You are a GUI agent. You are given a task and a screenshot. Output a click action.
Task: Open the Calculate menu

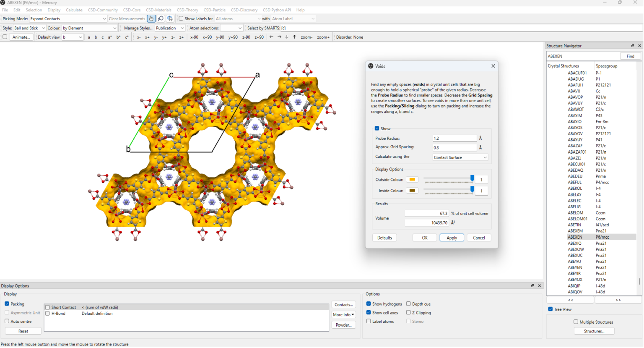74,10
